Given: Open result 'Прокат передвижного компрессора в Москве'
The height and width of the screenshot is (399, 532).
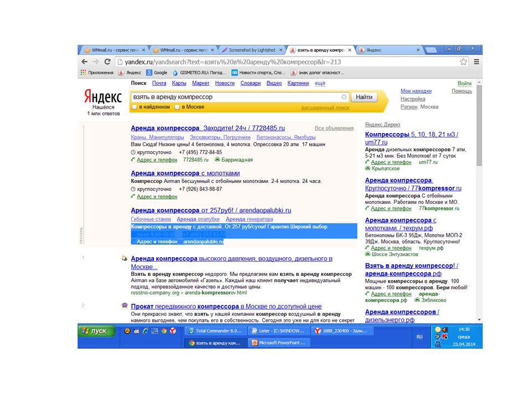Looking at the screenshot, I should coord(226,306).
